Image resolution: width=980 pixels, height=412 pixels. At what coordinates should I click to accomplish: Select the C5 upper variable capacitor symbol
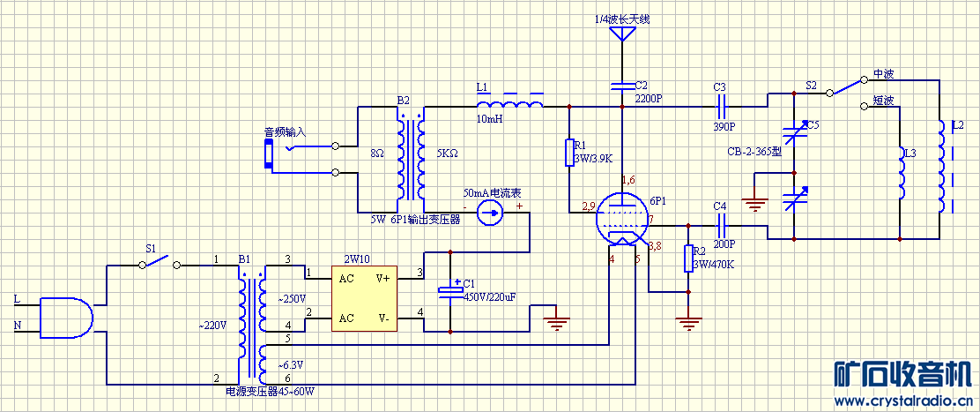794,134
